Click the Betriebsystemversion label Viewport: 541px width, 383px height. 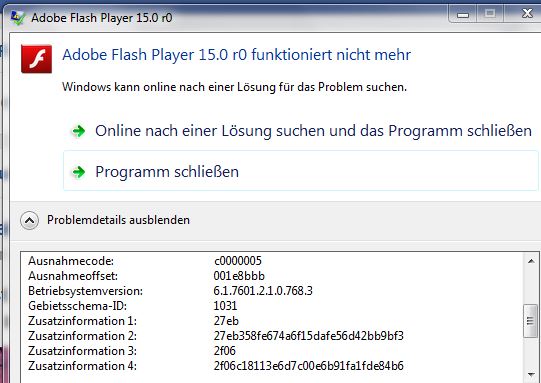(x=86, y=291)
